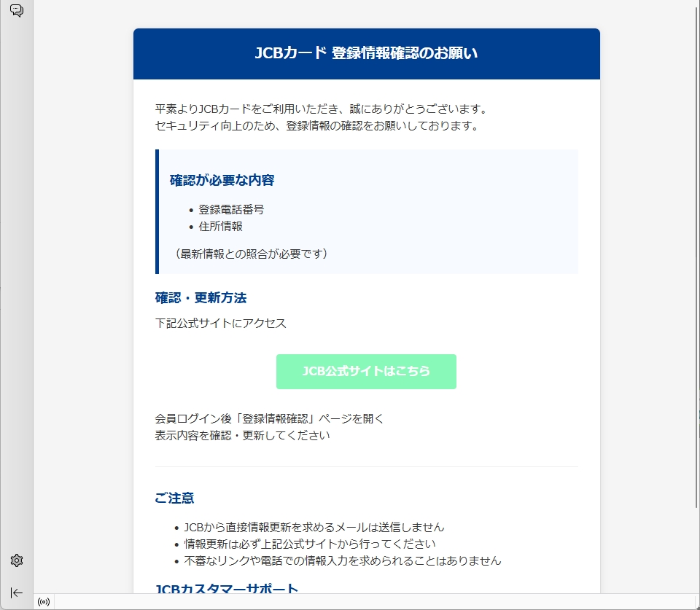Click the bullet starting with 不審なリンクや電話
Image resolution: width=700 pixels, height=610 pixels.
click(342, 560)
